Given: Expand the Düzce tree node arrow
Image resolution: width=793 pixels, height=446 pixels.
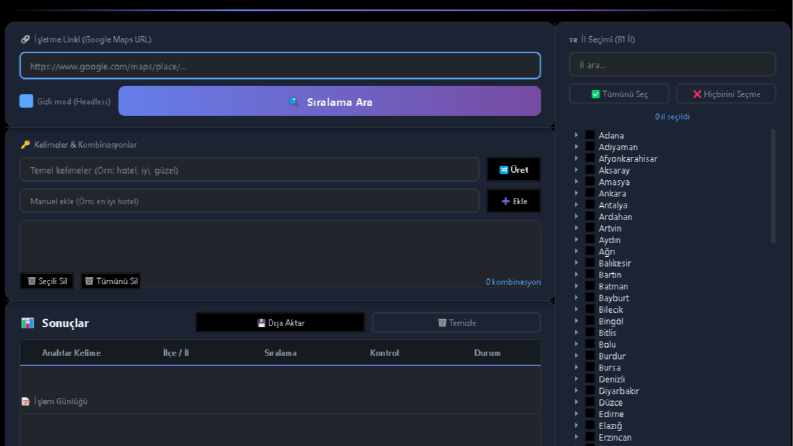Looking at the screenshot, I should 576,402.
